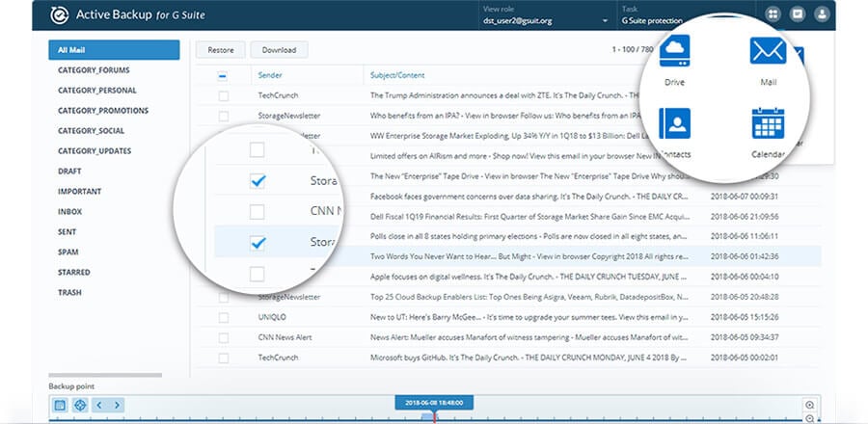Sort by the Sender column header
This screenshot has width=868, height=424.
point(270,76)
